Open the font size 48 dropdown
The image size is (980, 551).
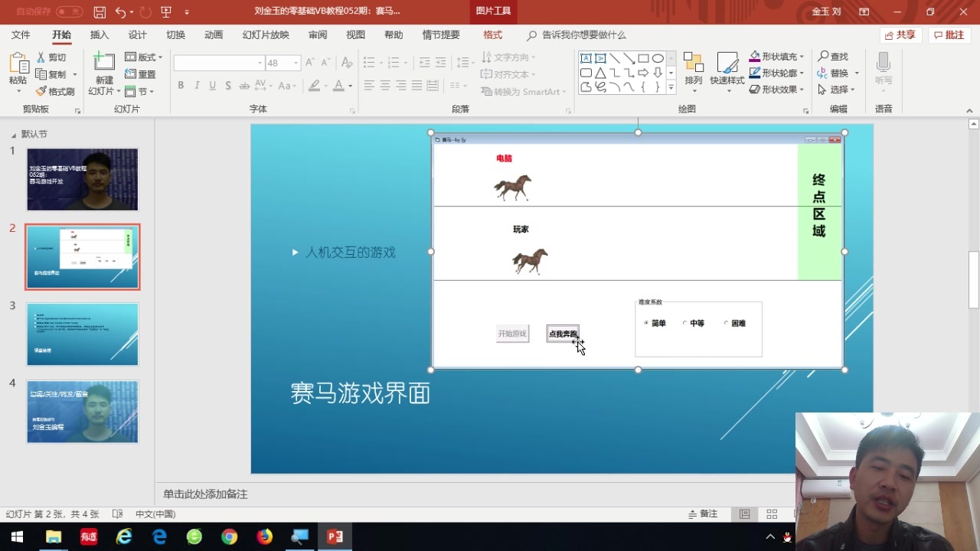pyautogui.click(x=296, y=63)
